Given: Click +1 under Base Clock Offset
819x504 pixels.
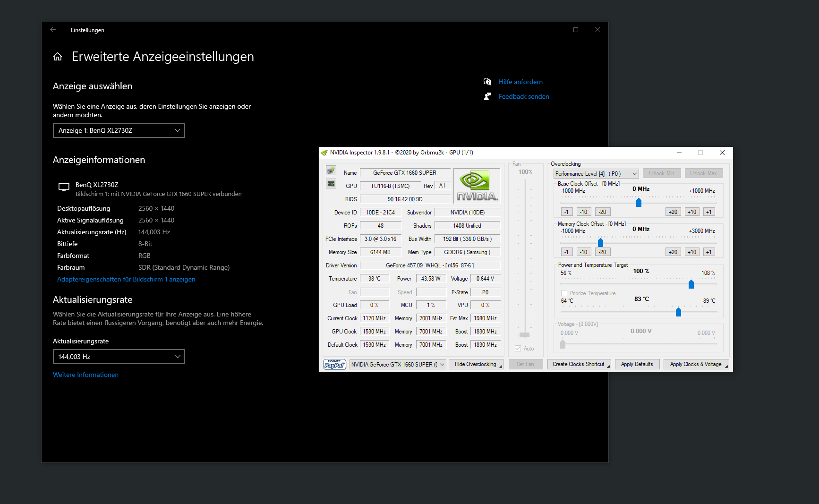Looking at the screenshot, I should click(709, 212).
